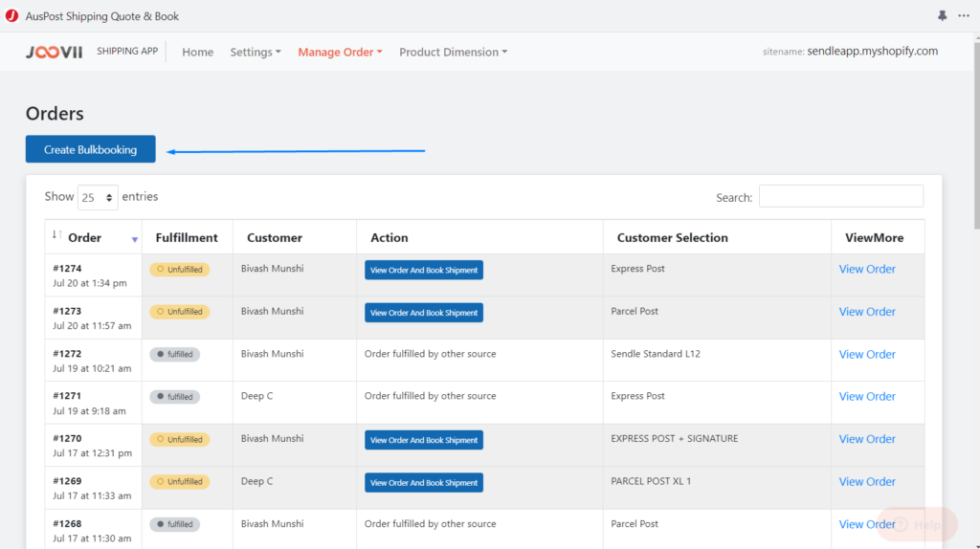Click the Order column sort icon
980x549 pixels.
point(56,235)
